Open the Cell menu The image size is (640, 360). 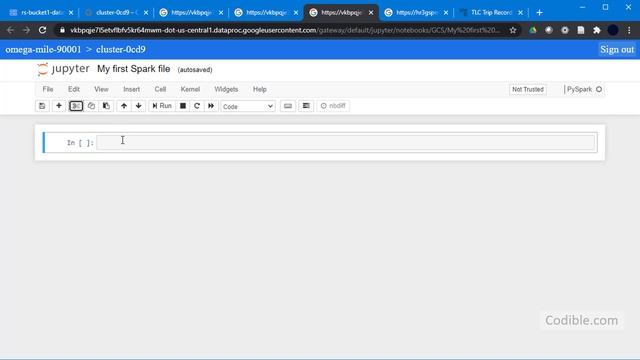click(160, 89)
